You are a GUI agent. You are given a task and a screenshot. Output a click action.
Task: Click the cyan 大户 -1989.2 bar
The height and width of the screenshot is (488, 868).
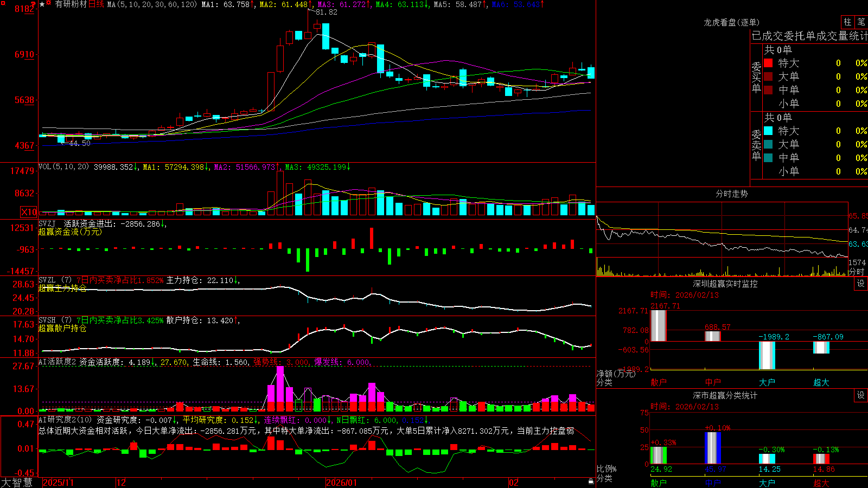(767, 355)
